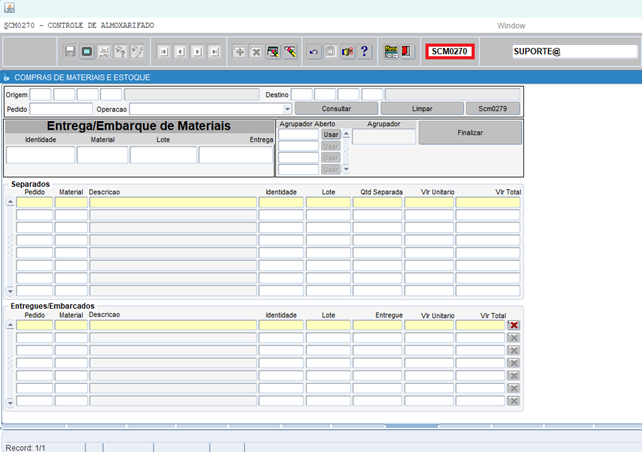Click the highlighted Lote cell in Entregues/Embarcados

click(328, 325)
